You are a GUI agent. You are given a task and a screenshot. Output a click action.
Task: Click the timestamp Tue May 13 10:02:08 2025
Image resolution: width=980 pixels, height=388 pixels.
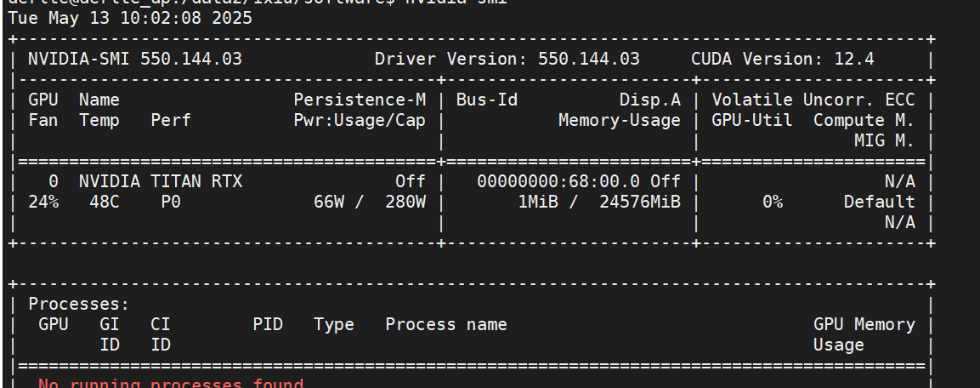click(130, 18)
